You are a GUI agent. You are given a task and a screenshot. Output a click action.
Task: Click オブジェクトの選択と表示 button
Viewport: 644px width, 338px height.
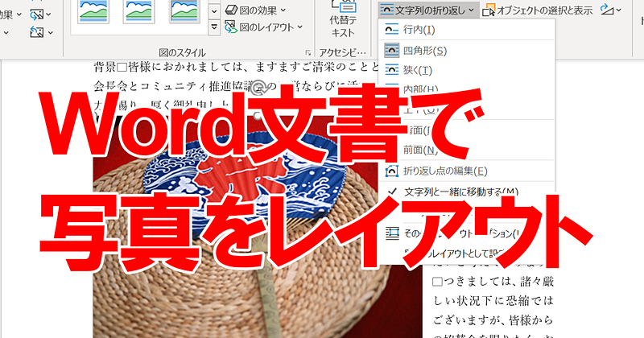(x=537, y=10)
